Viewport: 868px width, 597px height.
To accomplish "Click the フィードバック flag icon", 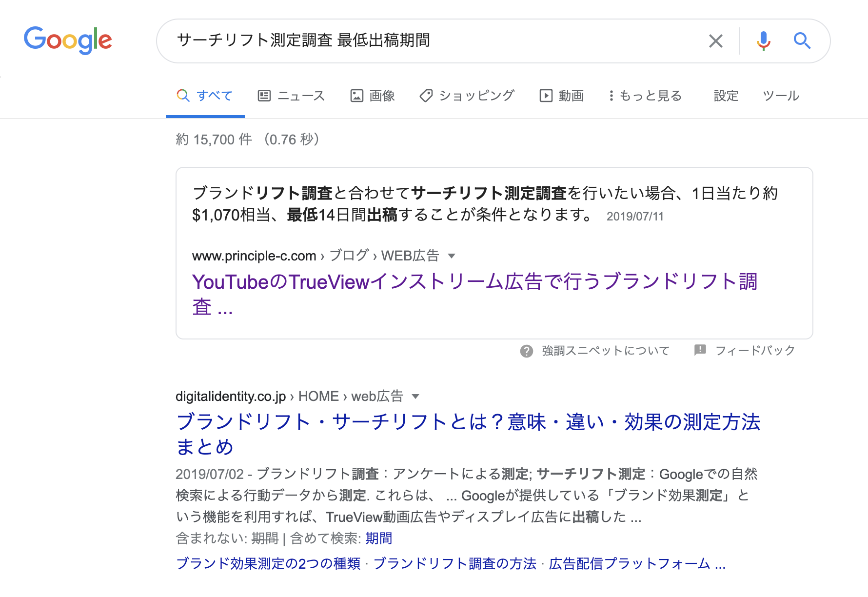I will (x=700, y=350).
